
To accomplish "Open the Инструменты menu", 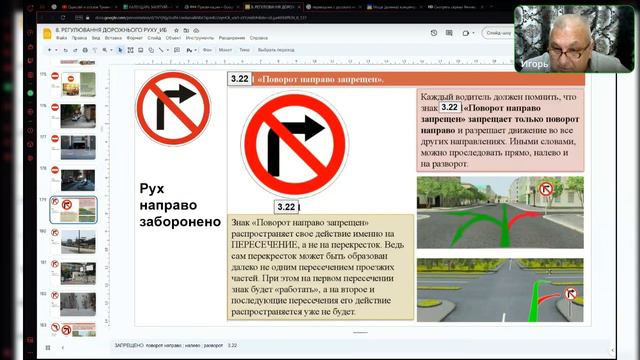I will [200, 38].
